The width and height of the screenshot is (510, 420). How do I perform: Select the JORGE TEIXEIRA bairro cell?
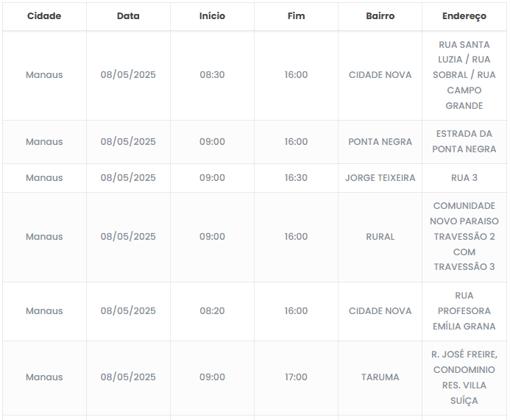click(380, 178)
